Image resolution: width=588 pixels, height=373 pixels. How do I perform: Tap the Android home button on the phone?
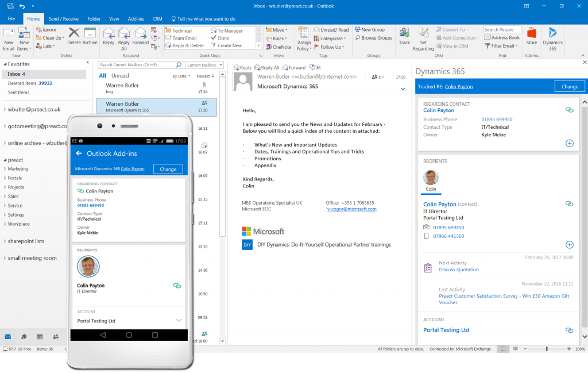pos(129,335)
